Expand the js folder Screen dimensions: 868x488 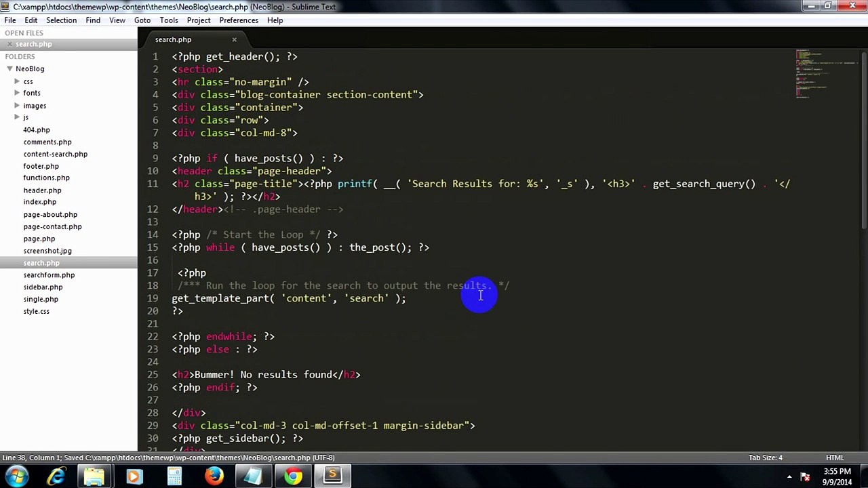17,117
